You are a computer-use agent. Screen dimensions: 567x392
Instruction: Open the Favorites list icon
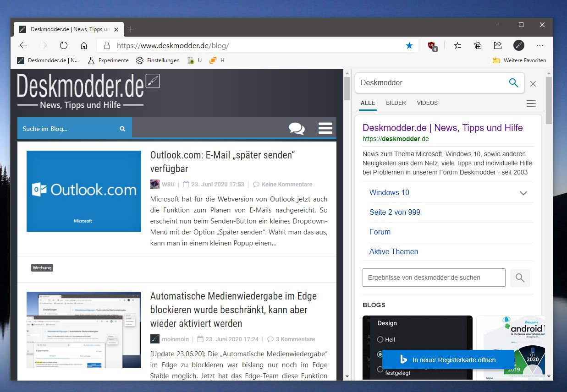point(457,45)
